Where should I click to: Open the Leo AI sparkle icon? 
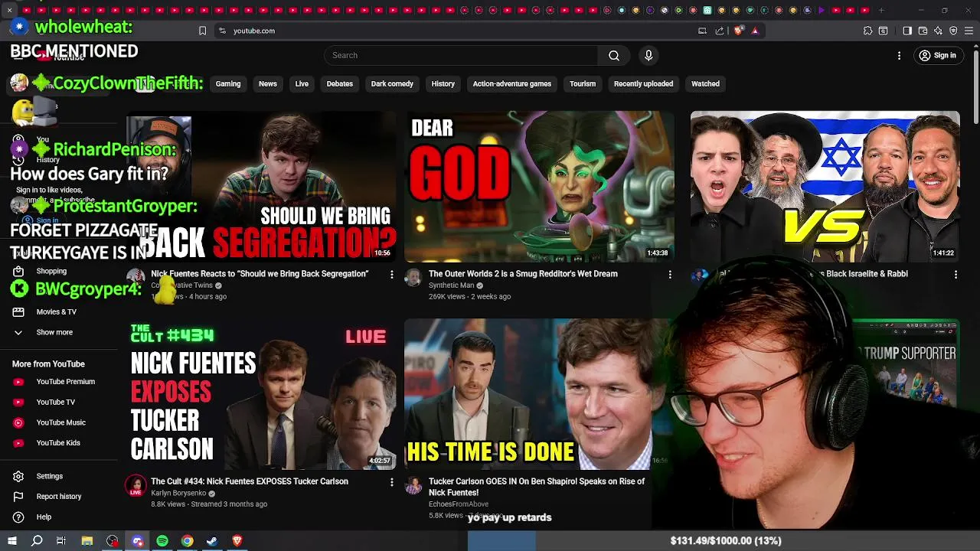click(938, 31)
